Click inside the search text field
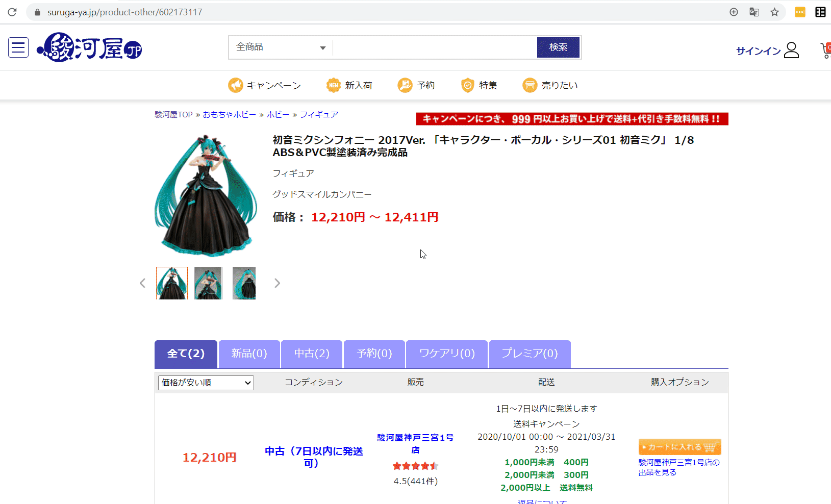The width and height of the screenshot is (831, 504). tap(435, 47)
